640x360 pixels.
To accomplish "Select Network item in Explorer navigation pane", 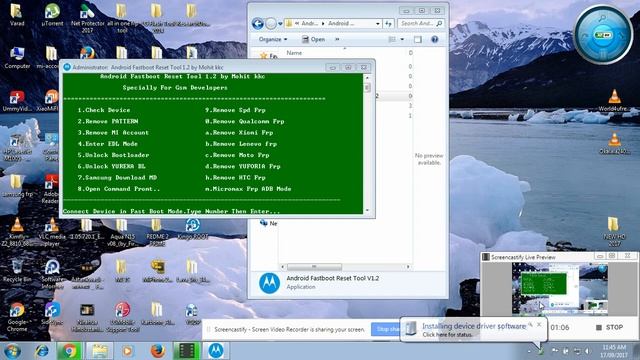I will (268, 223).
